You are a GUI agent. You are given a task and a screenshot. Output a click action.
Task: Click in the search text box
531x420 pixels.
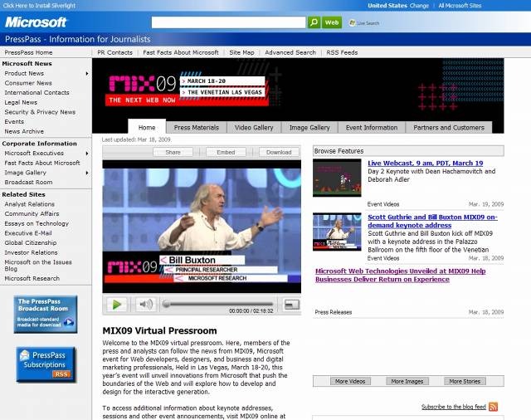coord(229,22)
